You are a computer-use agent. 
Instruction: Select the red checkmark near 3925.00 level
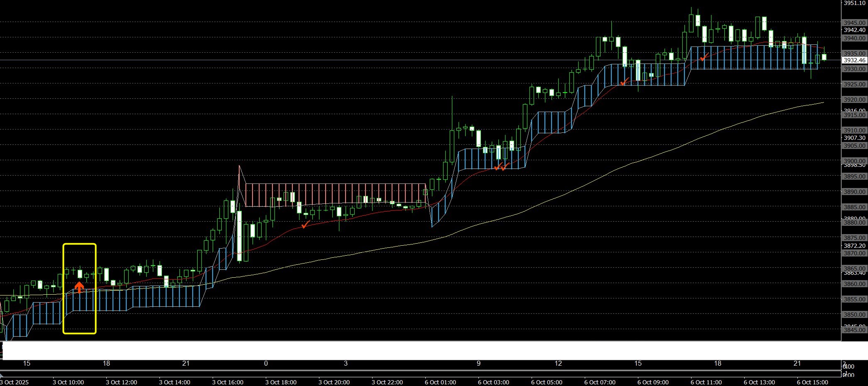pyautogui.click(x=623, y=82)
